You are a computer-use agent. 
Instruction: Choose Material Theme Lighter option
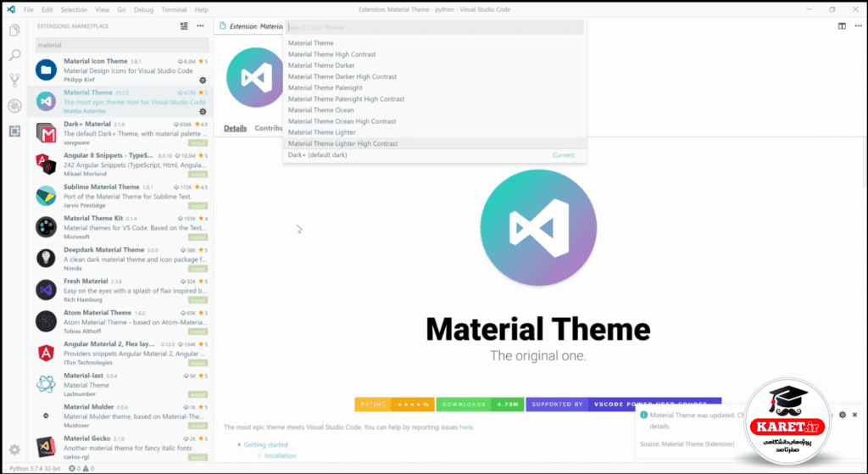[435, 132]
